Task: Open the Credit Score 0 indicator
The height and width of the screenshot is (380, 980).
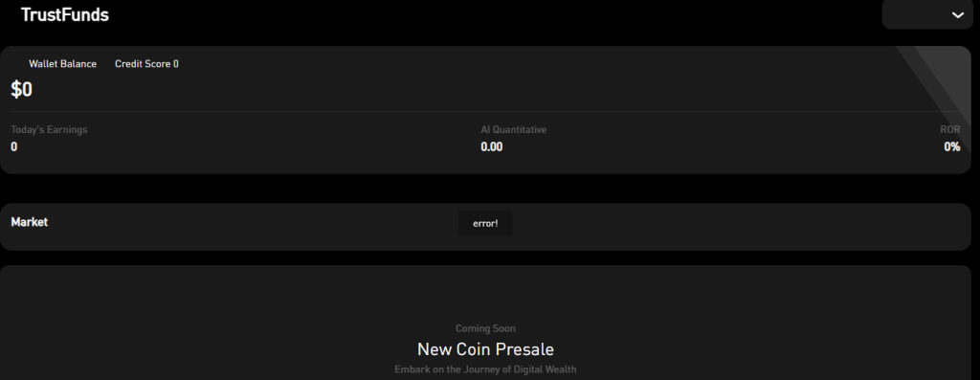Action: click(146, 64)
